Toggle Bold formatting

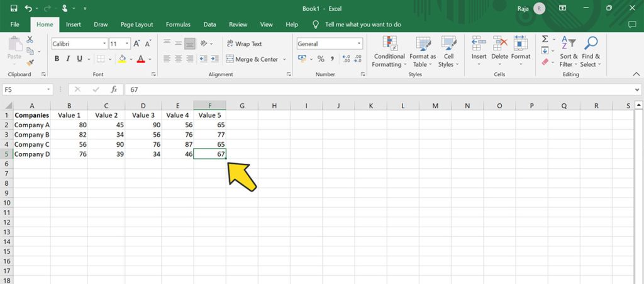[x=57, y=59]
